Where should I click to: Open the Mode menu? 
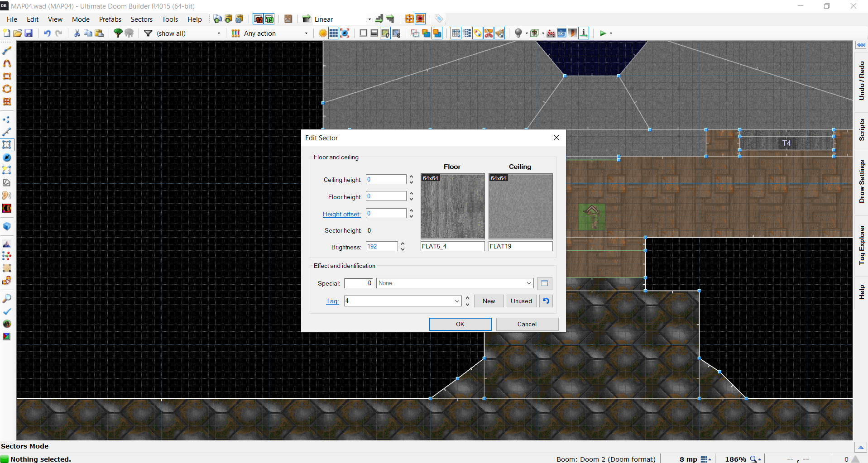81,19
